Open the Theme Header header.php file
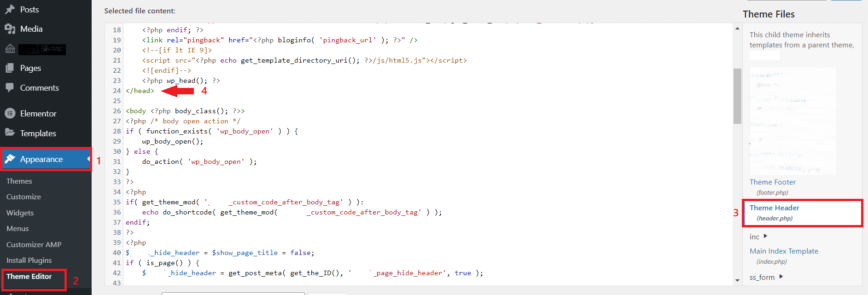This screenshot has width=868, height=295. [x=774, y=208]
